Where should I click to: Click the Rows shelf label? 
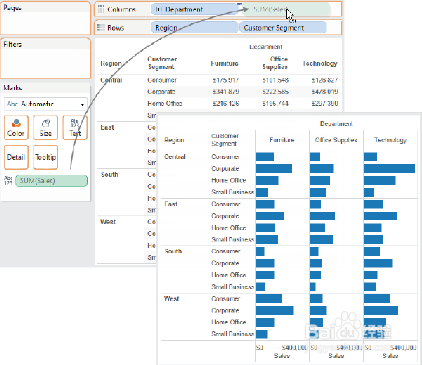coord(116,28)
